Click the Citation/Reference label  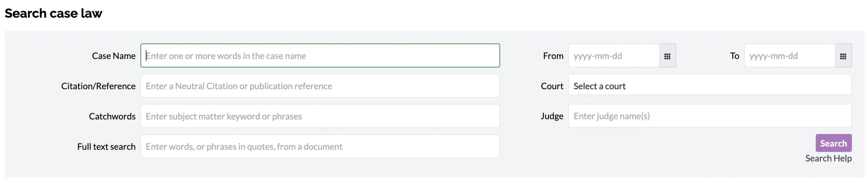coord(98,86)
